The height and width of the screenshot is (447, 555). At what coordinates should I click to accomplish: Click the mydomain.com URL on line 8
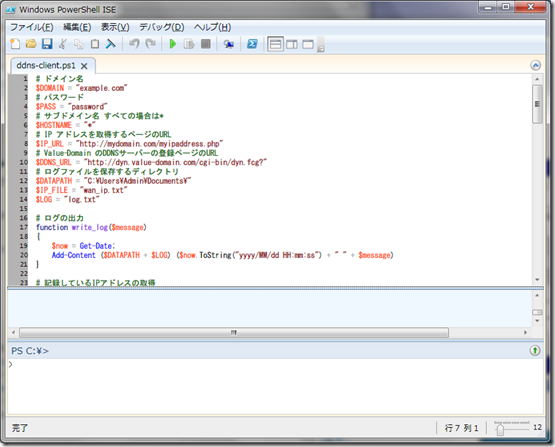149,144
